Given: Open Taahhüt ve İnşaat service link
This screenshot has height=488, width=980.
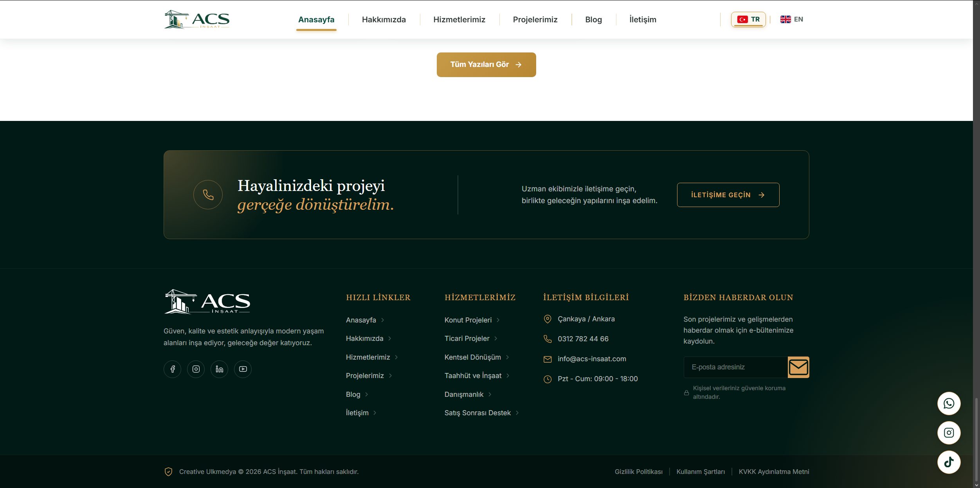Looking at the screenshot, I should (x=477, y=376).
